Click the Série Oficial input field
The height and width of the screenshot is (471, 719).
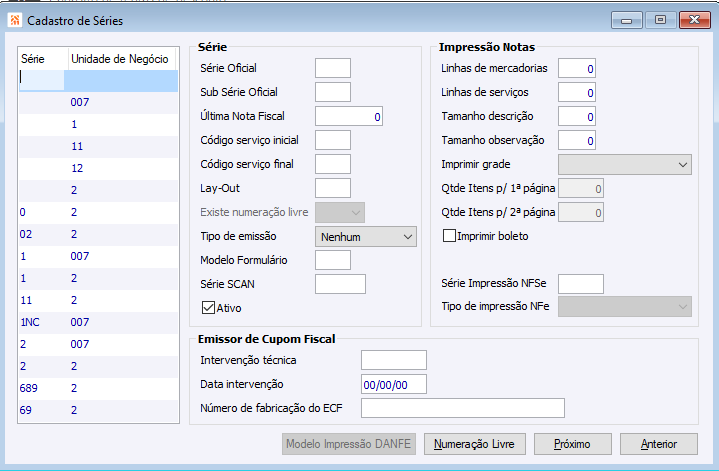pos(333,68)
